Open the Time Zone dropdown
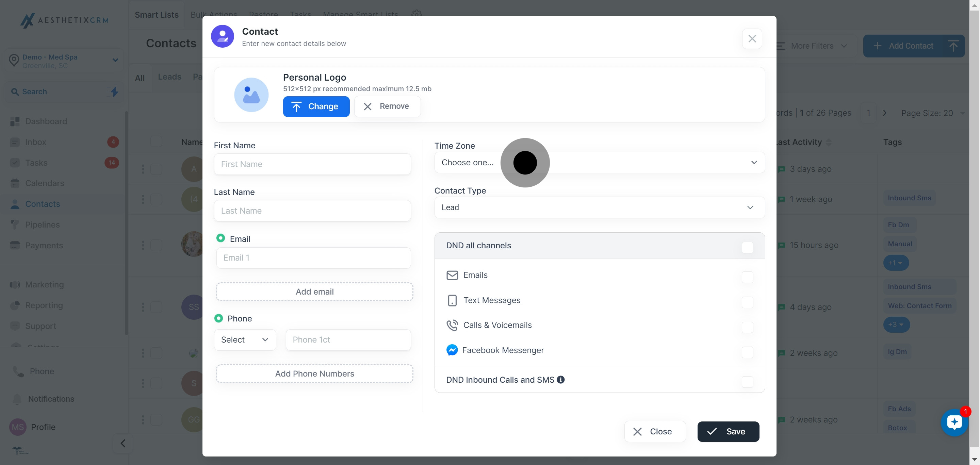The height and width of the screenshot is (465, 980). click(x=599, y=162)
